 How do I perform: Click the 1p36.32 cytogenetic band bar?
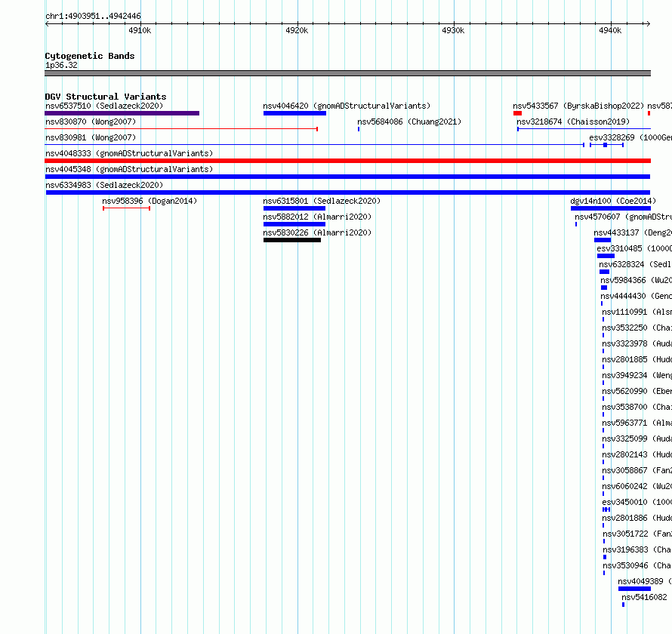347,73
